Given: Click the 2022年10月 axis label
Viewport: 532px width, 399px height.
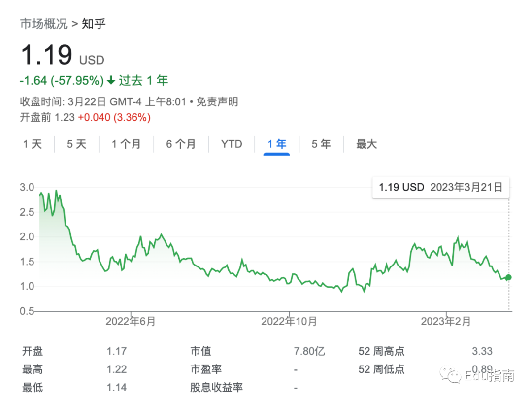Looking at the screenshot, I should 289,321.
